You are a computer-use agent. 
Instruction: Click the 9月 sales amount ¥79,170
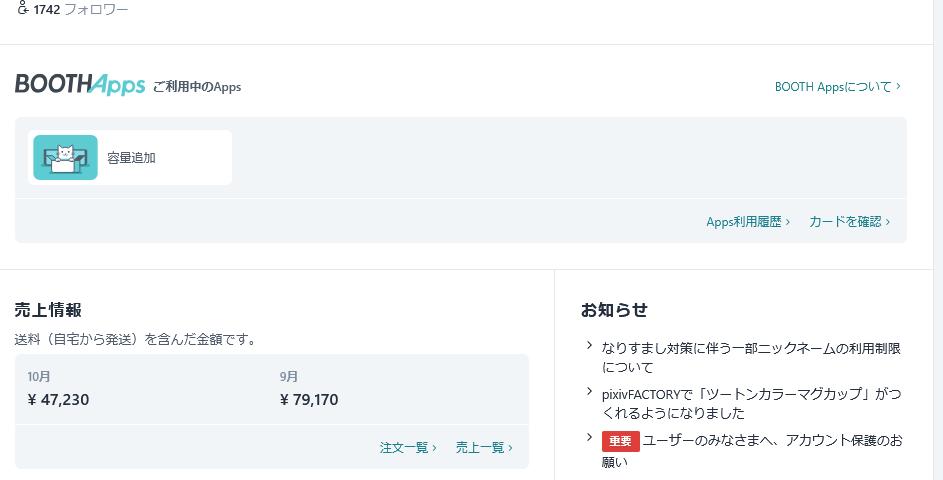tap(309, 400)
